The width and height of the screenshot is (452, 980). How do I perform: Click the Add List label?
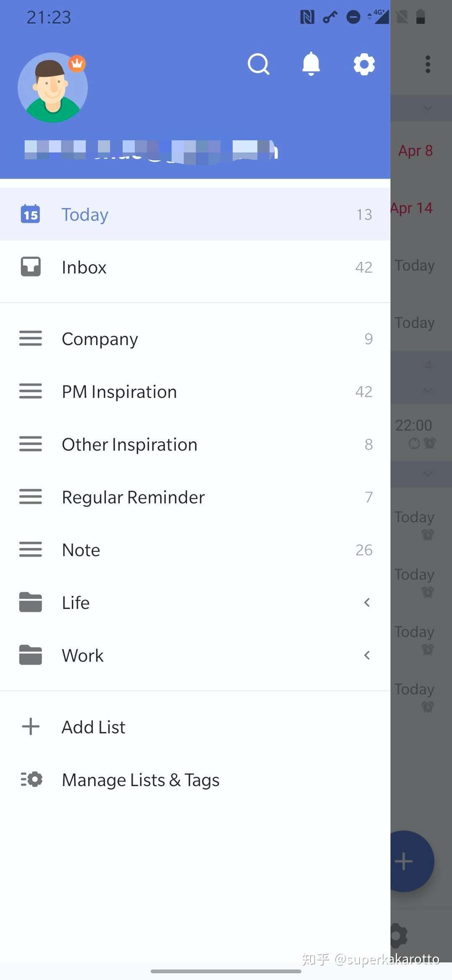tap(93, 727)
